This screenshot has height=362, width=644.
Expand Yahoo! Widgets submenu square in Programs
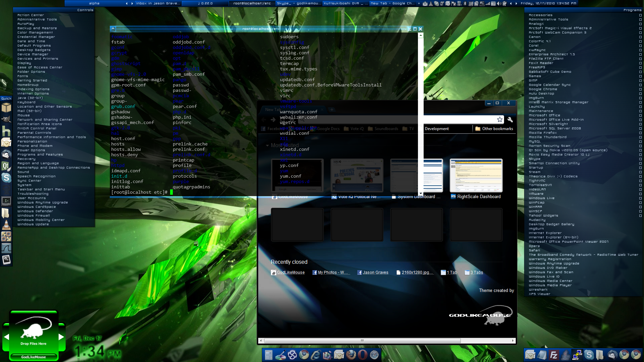point(640,216)
